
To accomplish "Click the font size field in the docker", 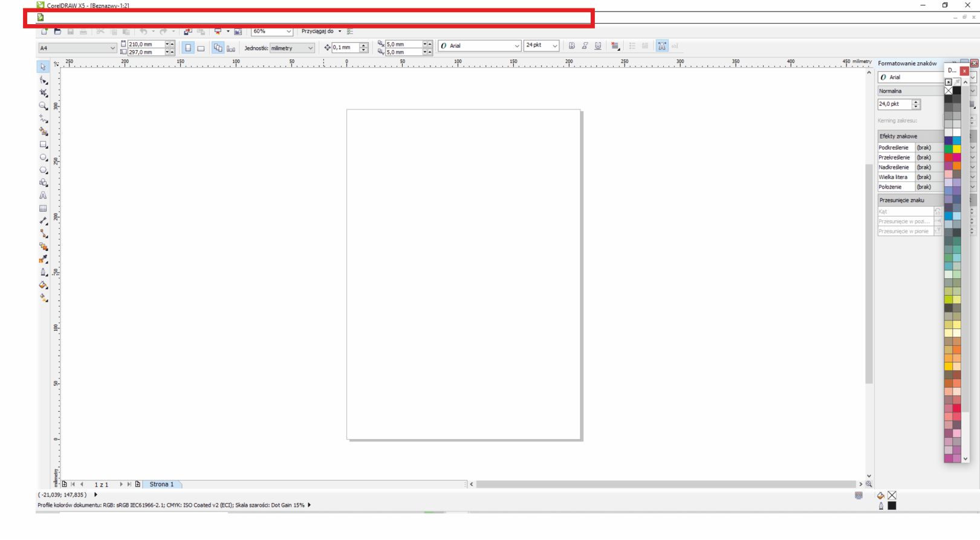I will (x=894, y=104).
